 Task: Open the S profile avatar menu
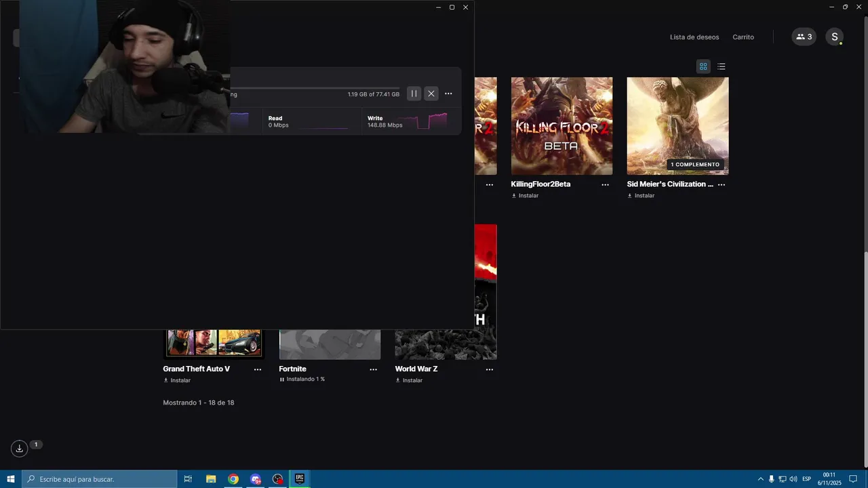(x=834, y=37)
